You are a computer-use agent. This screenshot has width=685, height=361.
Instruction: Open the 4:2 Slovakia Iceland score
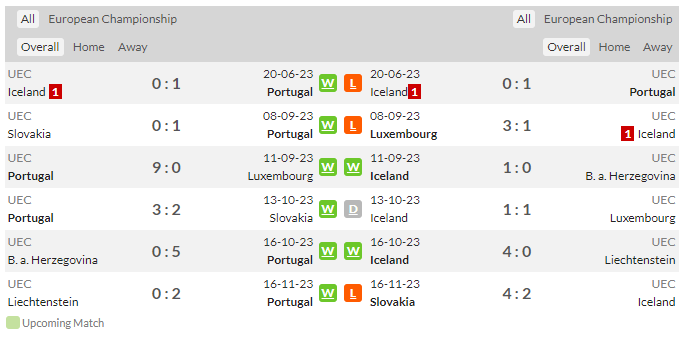517,293
